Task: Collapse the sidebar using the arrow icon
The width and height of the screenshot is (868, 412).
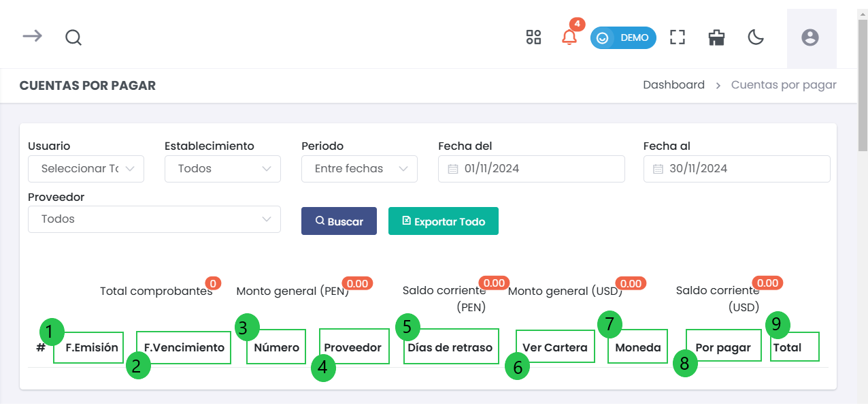Action: click(x=32, y=37)
